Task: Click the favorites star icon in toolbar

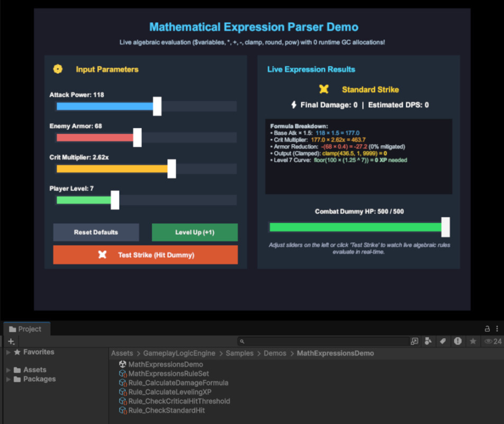Action: (473, 341)
